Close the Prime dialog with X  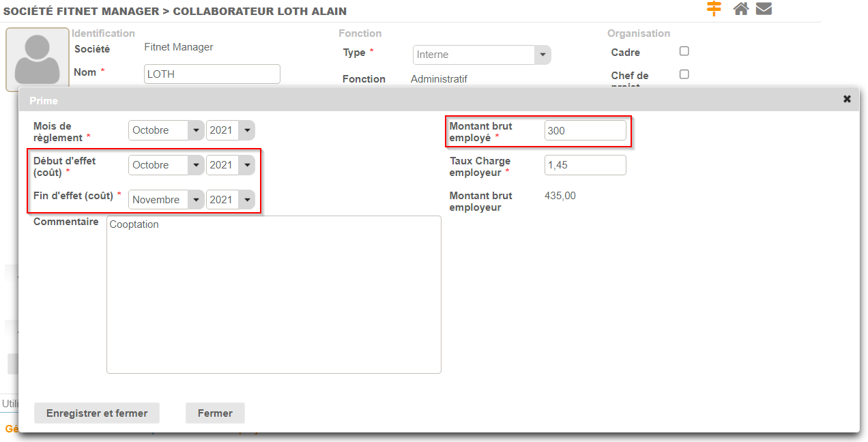847,99
